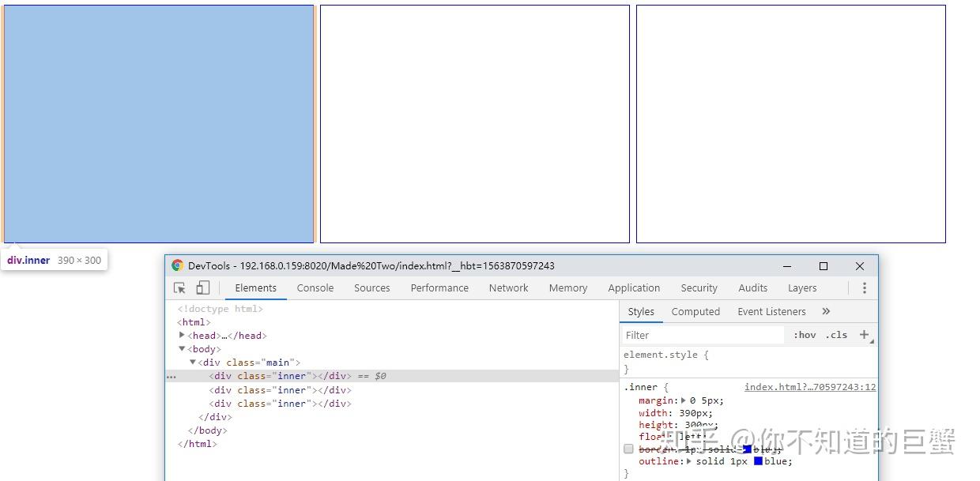980x481 pixels.
Task: Collapse the body element
Action: tap(182, 348)
